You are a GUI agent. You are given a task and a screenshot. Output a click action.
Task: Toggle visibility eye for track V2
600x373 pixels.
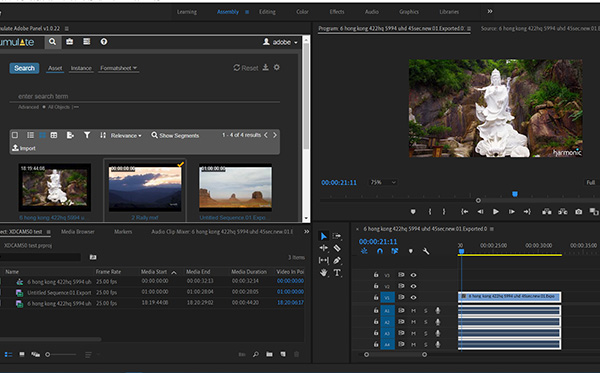[x=413, y=286]
